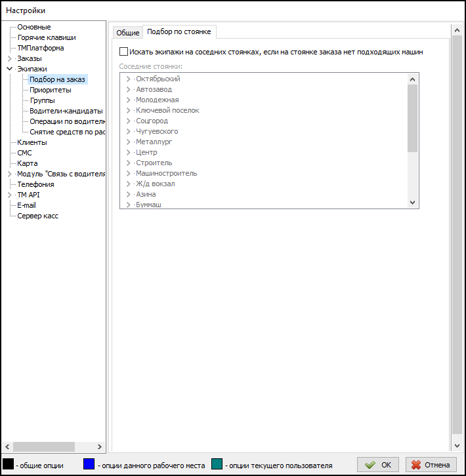Click the teal current user options swatch

(x=217, y=465)
